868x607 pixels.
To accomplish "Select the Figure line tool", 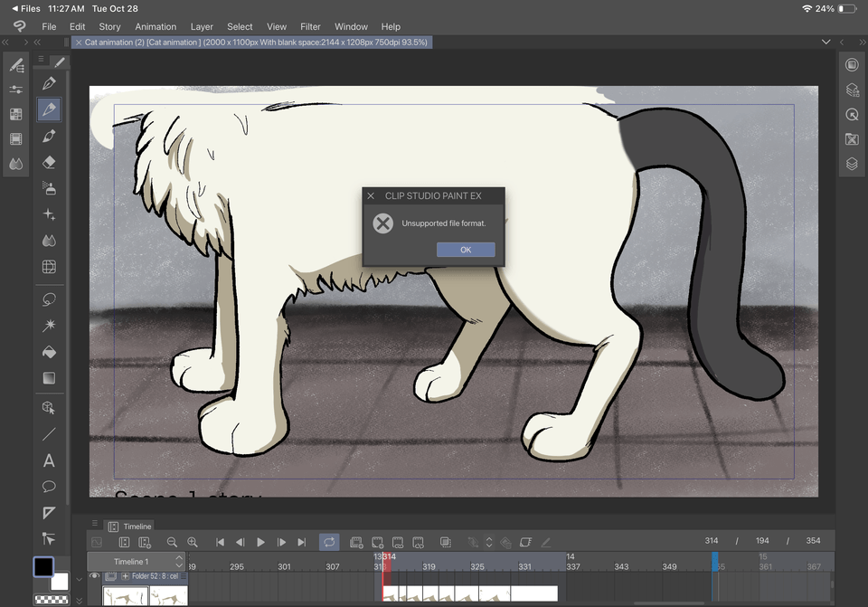I will 49,434.
